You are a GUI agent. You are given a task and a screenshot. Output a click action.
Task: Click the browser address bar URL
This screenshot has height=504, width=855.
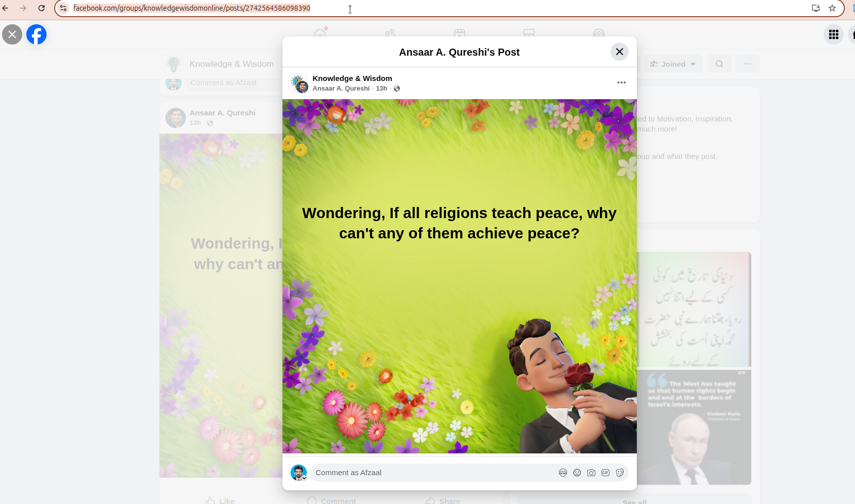[x=192, y=8]
